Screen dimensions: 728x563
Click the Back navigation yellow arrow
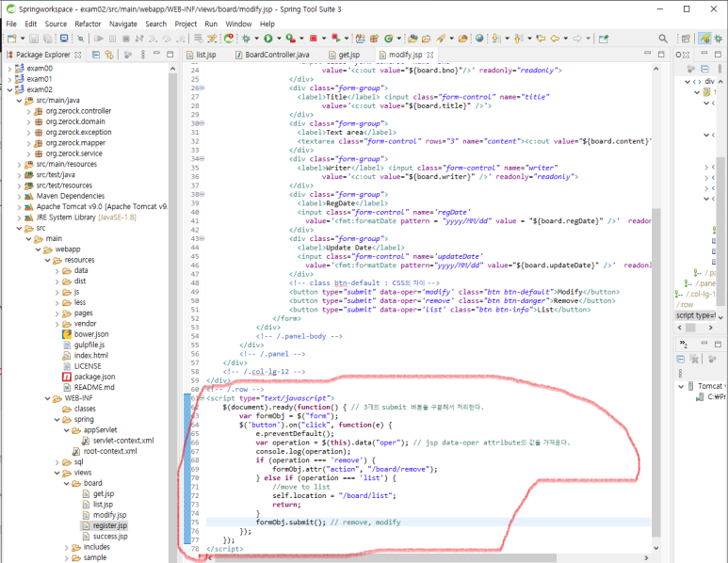(x=555, y=39)
